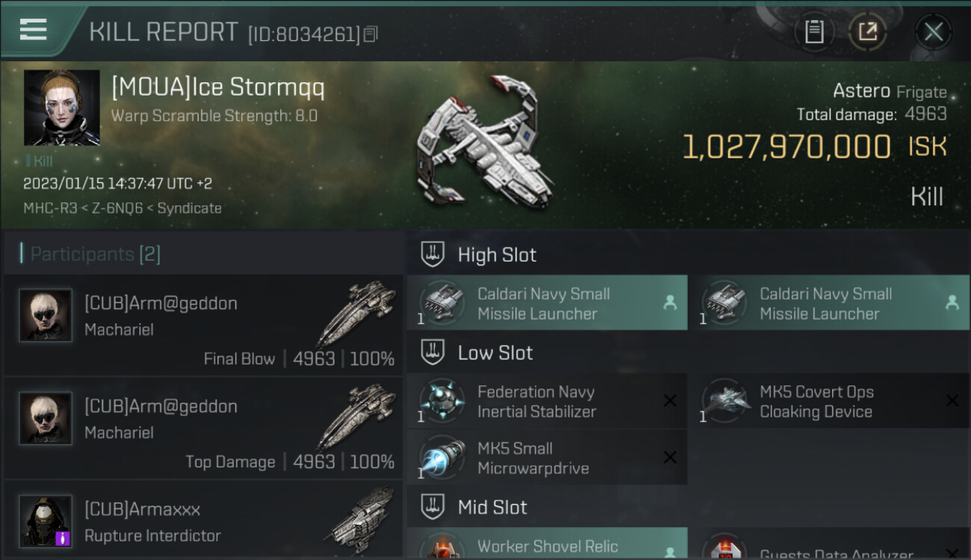Close the kill report window
The image size is (971, 560).
click(x=933, y=31)
